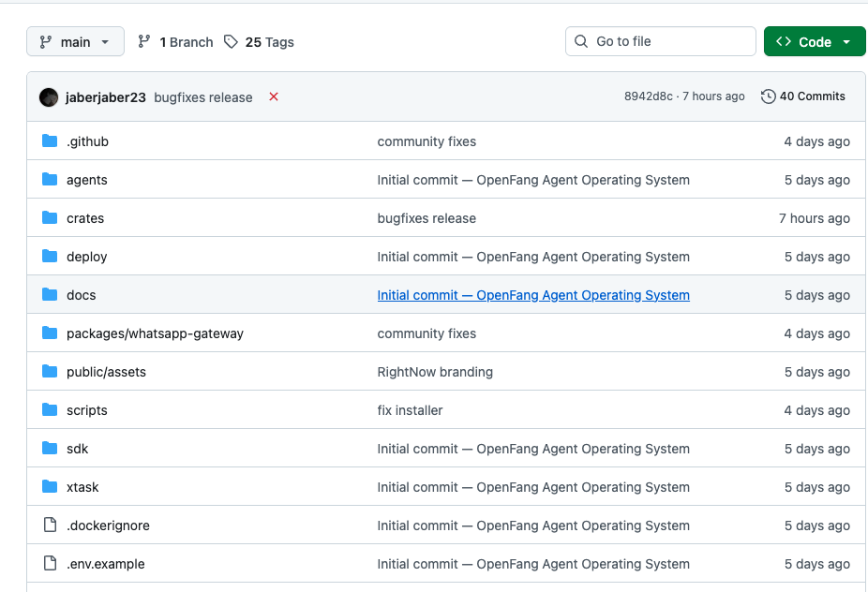The height and width of the screenshot is (592, 868).
Task: Click the file icon next to .env.example
Action: (x=49, y=563)
